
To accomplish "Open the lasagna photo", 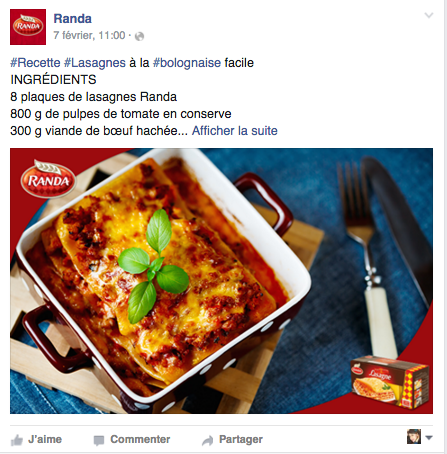I will pos(221,281).
